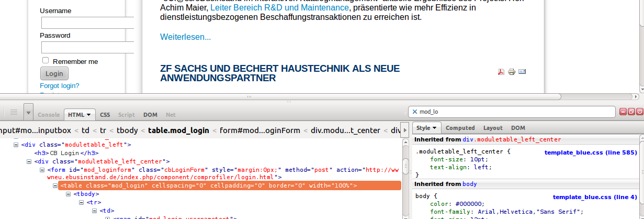Open template_blue.css line 585 source link

click(591, 152)
